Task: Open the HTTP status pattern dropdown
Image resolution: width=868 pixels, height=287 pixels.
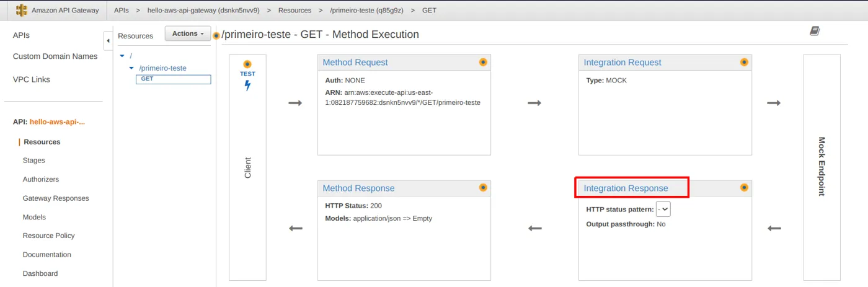Action: click(663, 210)
